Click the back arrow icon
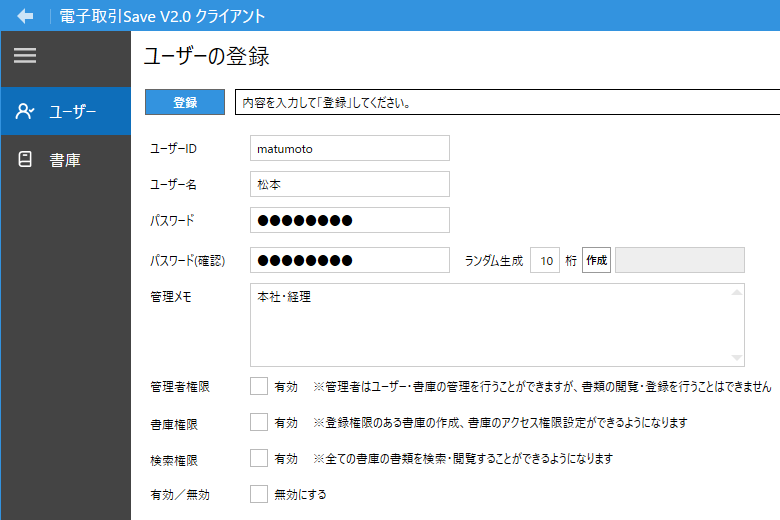This screenshot has height=520, width=780. click(25, 16)
